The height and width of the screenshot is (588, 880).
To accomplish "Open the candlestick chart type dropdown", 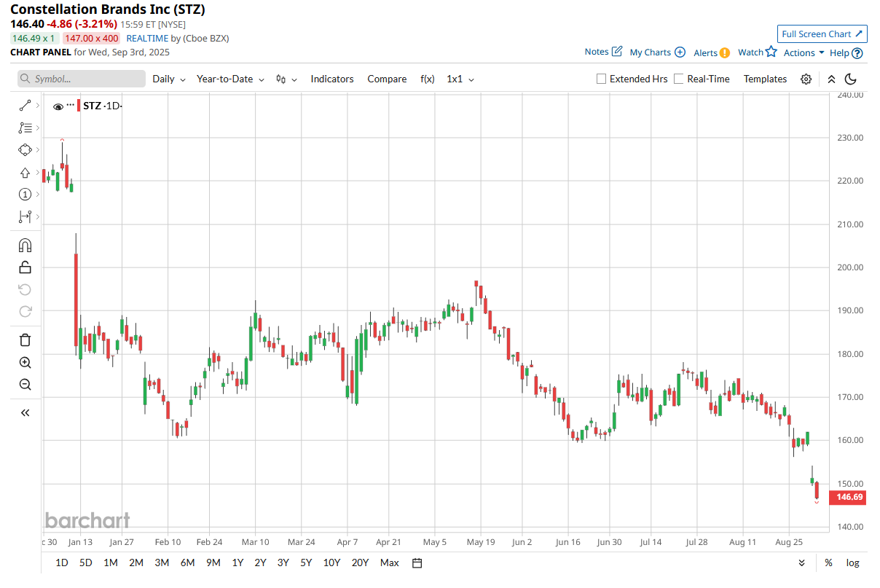I will point(287,79).
